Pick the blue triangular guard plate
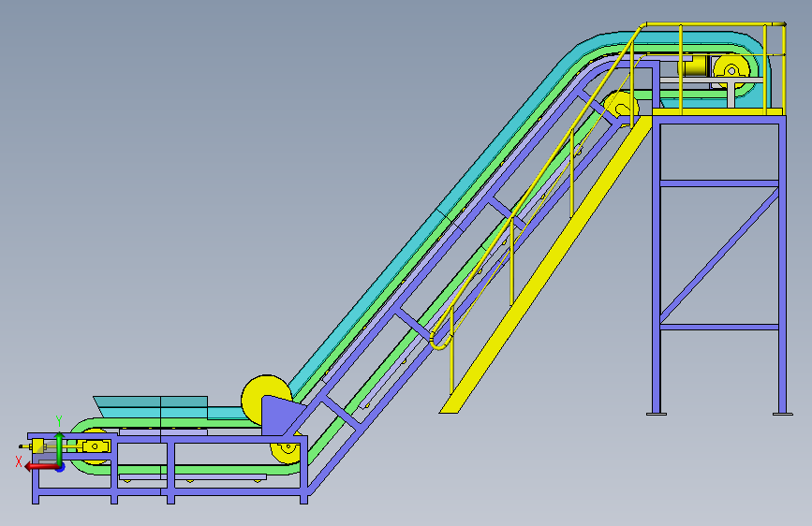812x526 pixels. [x=280, y=416]
